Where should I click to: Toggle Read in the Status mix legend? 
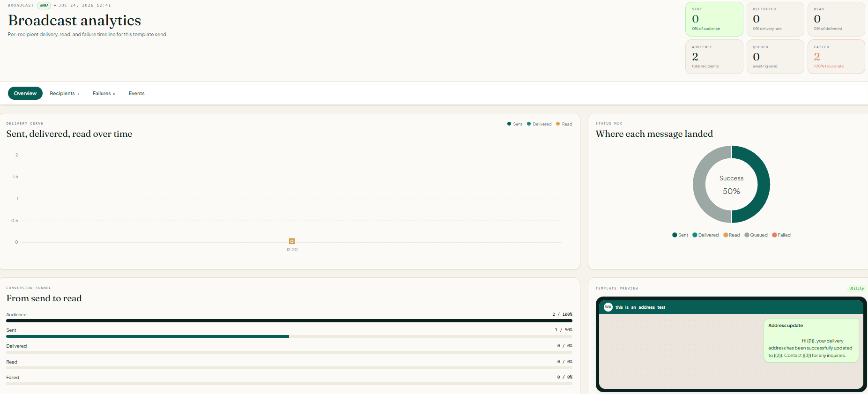(732, 235)
